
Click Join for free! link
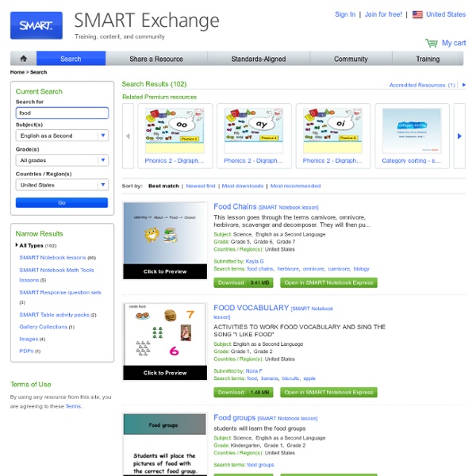tap(383, 14)
